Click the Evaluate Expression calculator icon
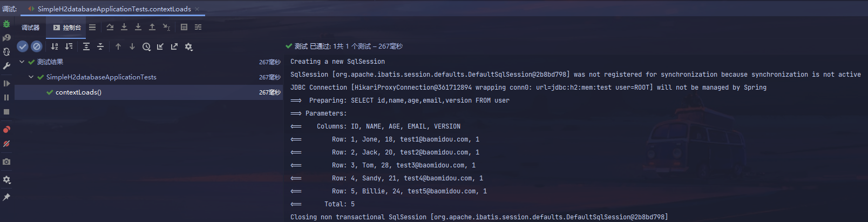 (x=184, y=27)
